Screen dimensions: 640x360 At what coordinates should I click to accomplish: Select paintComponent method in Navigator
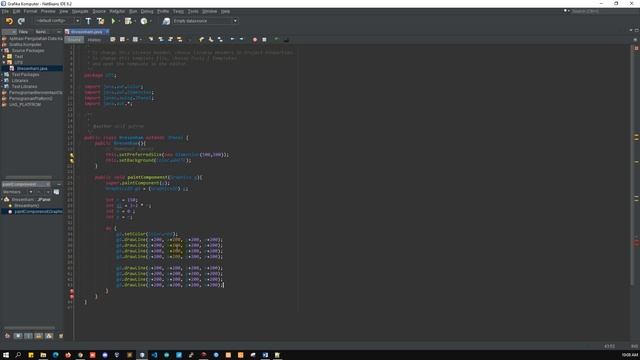pyautogui.click(x=38, y=211)
